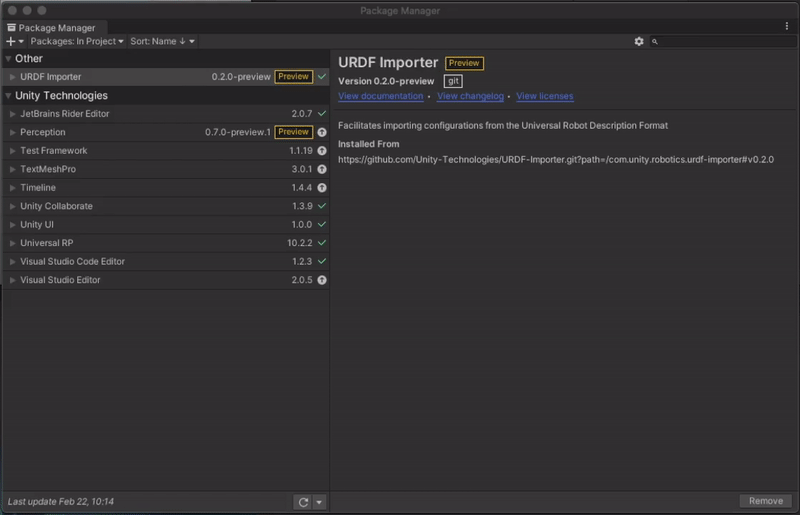Viewport: 800px width, 515px height.
Task: Click the update arrow icon for TextMeshPro
Action: point(322,169)
